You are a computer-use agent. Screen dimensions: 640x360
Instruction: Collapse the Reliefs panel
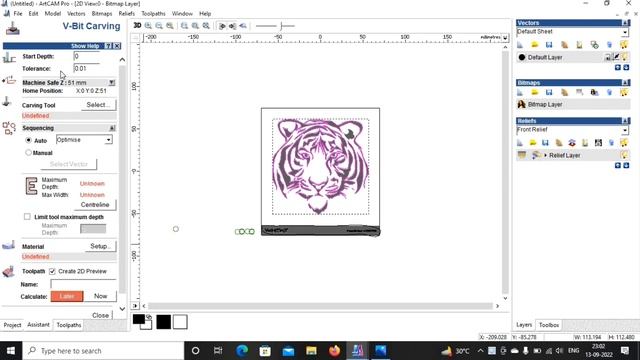click(x=625, y=121)
